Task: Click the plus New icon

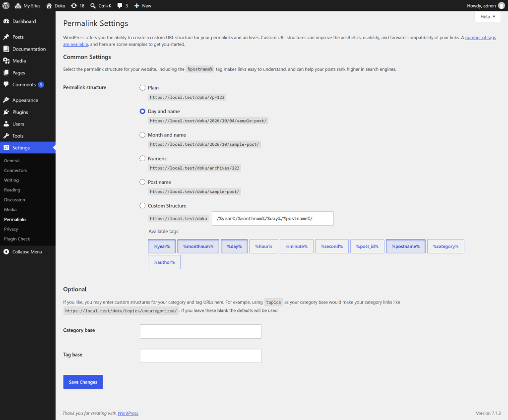Action: (137, 6)
